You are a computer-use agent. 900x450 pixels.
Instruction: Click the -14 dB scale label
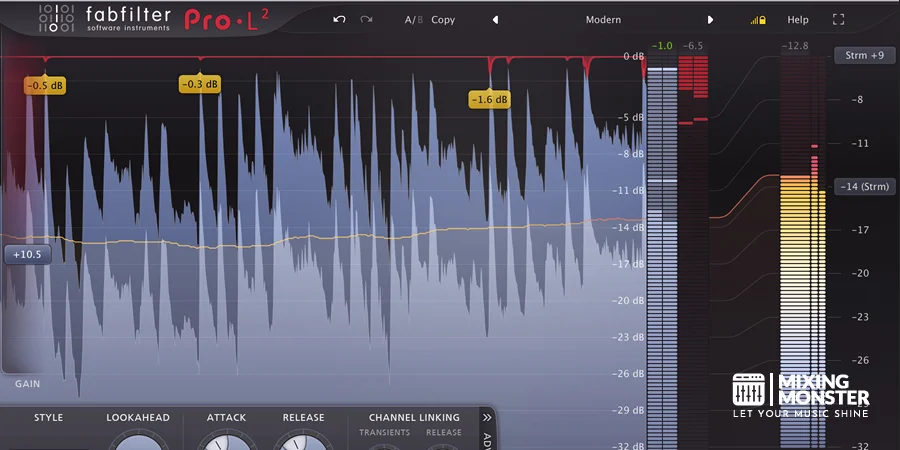(x=630, y=227)
